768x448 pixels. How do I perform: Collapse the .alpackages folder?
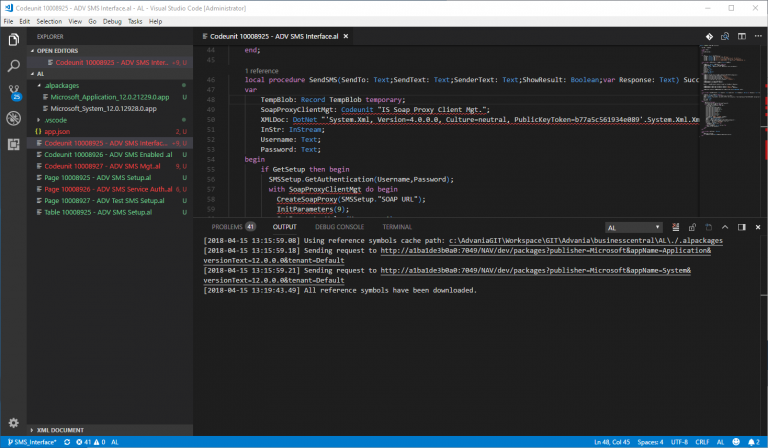click(60, 86)
